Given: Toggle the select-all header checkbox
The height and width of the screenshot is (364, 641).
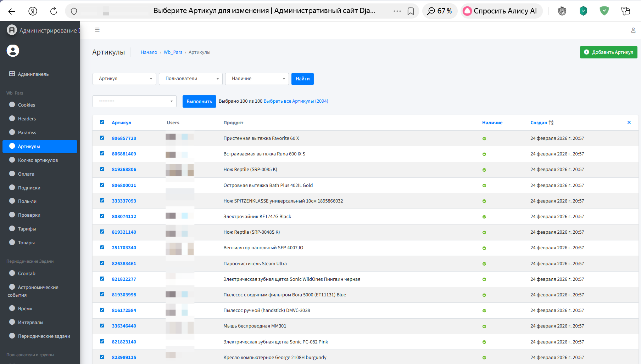Looking at the screenshot, I should pos(102,122).
